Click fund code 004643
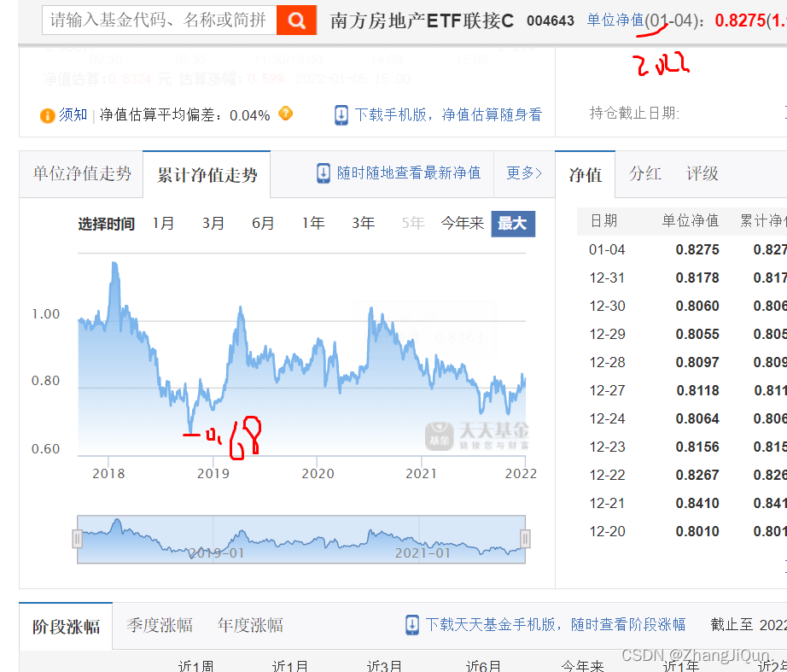This screenshot has width=787, height=672. click(x=550, y=20)
